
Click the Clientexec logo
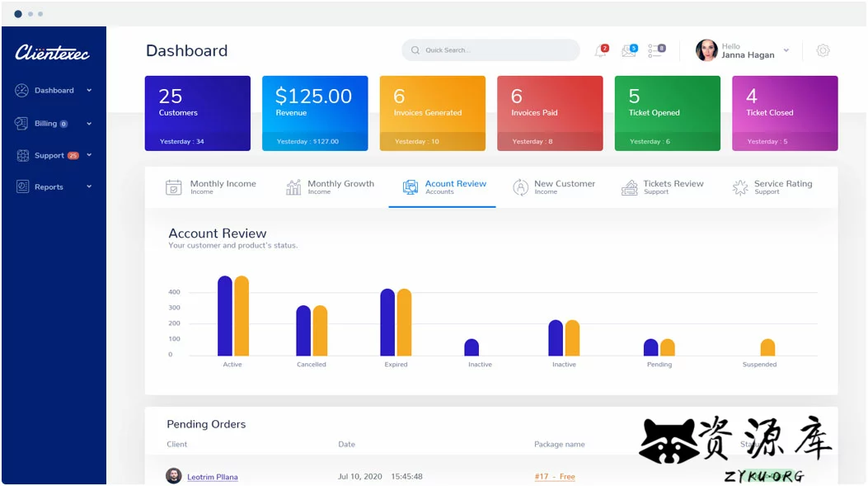click(52, 53)
